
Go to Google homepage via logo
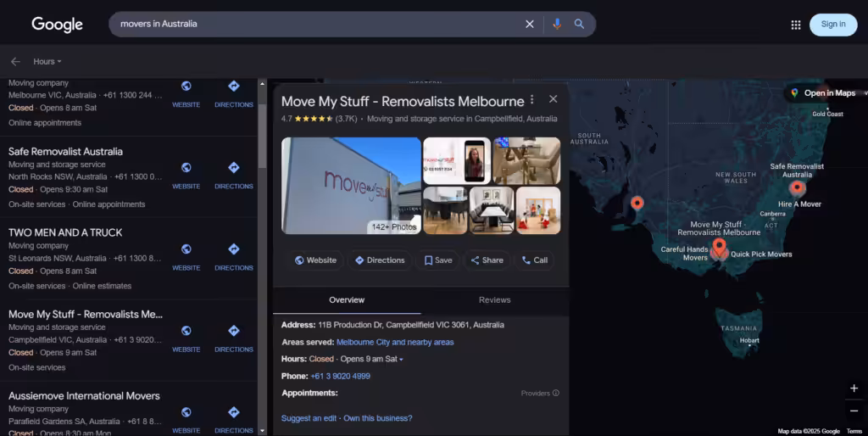(57, 25)
